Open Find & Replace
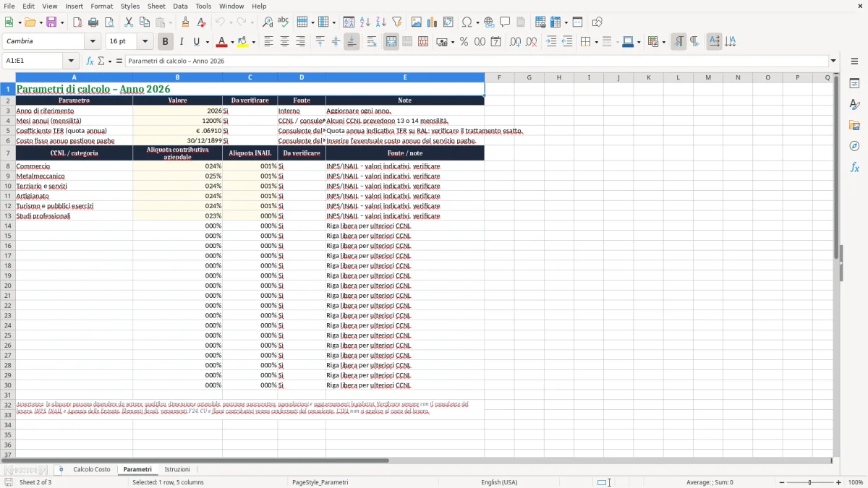868x488 pixels. pos(268,22)
